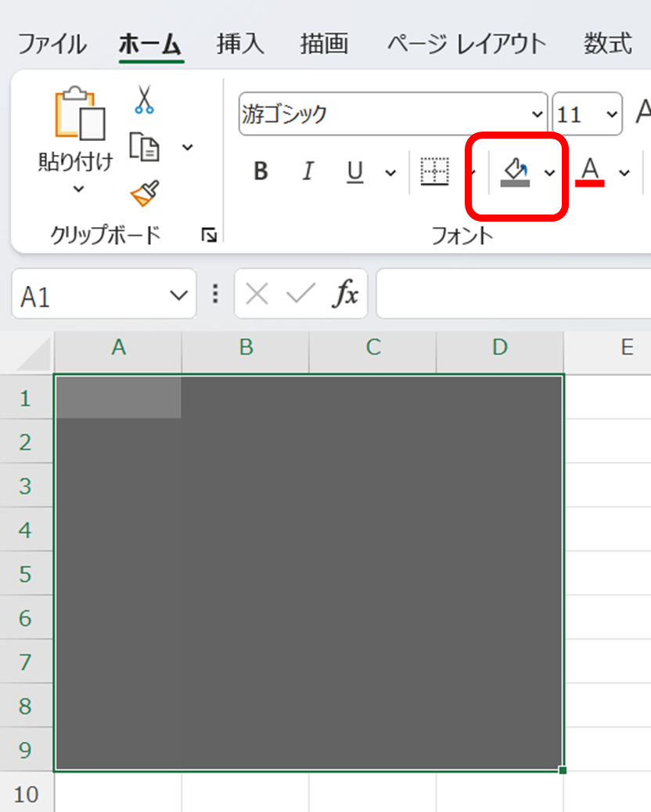The height and width of the screenshot is (812, 651).
Task: Switch to the 挿入 tab
Action: (x=240, y=44)
